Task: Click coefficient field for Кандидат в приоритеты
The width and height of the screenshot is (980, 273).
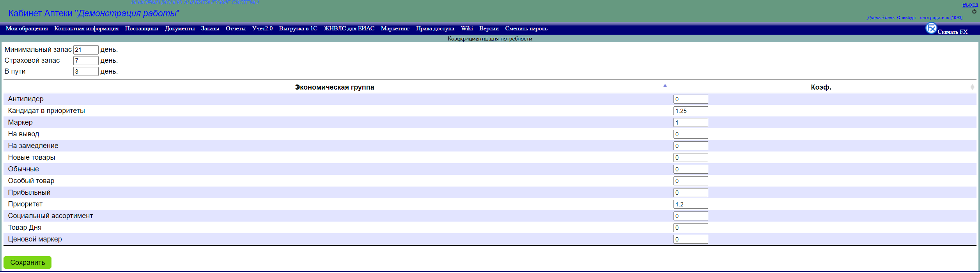Action: 690,111
